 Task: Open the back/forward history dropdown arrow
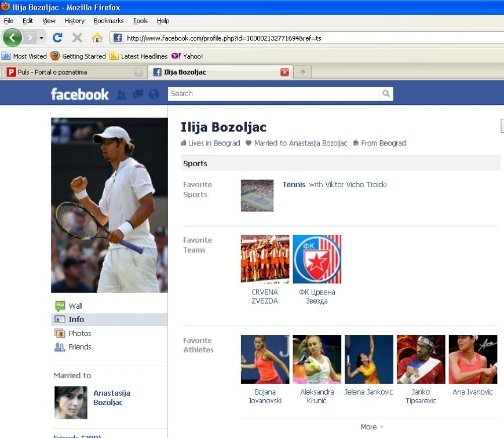[41, 38]
